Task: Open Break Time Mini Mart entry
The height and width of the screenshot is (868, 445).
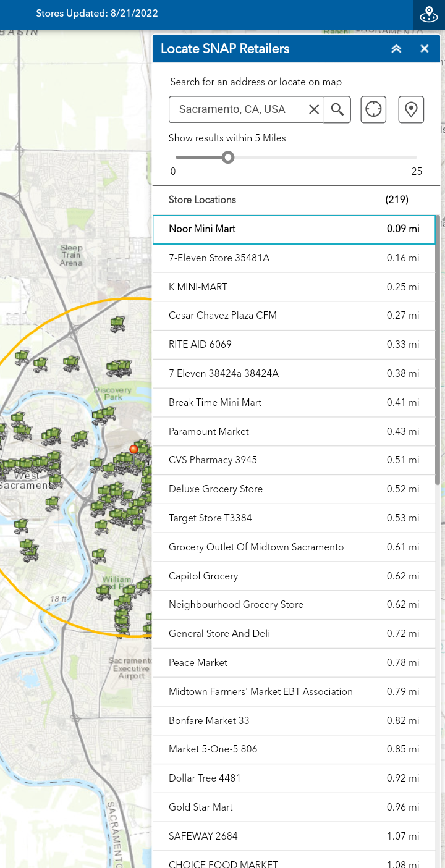Action: 294,403
